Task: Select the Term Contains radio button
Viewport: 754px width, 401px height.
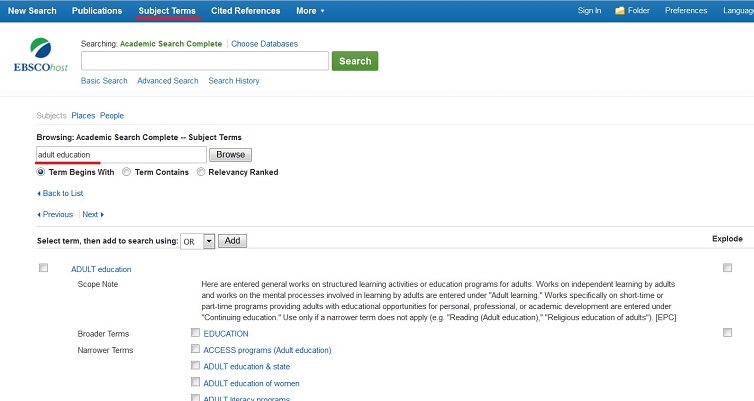Action: pos(126,172)
